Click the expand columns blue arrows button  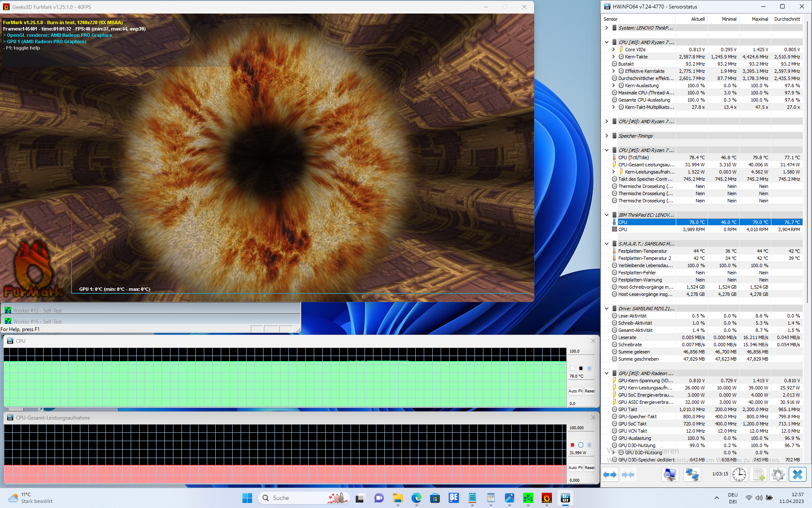click(609, 475)
